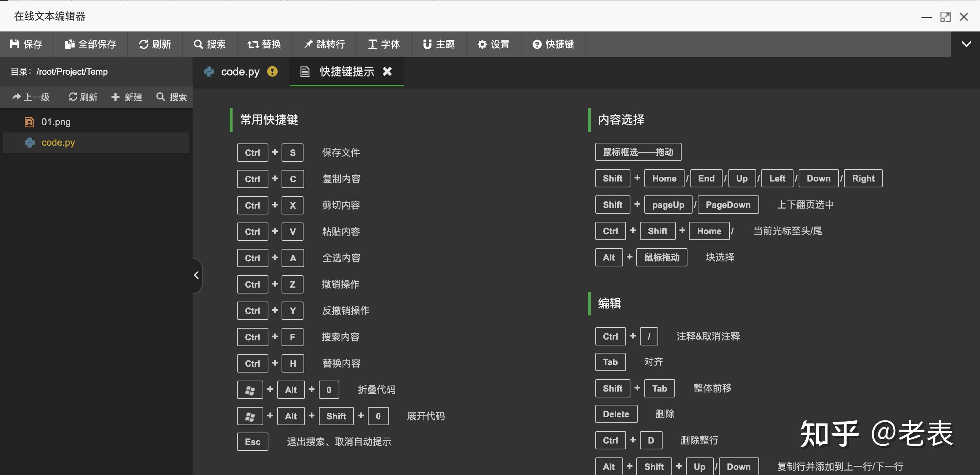
Task: Open the 设置 settings panel
Action: 482,44
